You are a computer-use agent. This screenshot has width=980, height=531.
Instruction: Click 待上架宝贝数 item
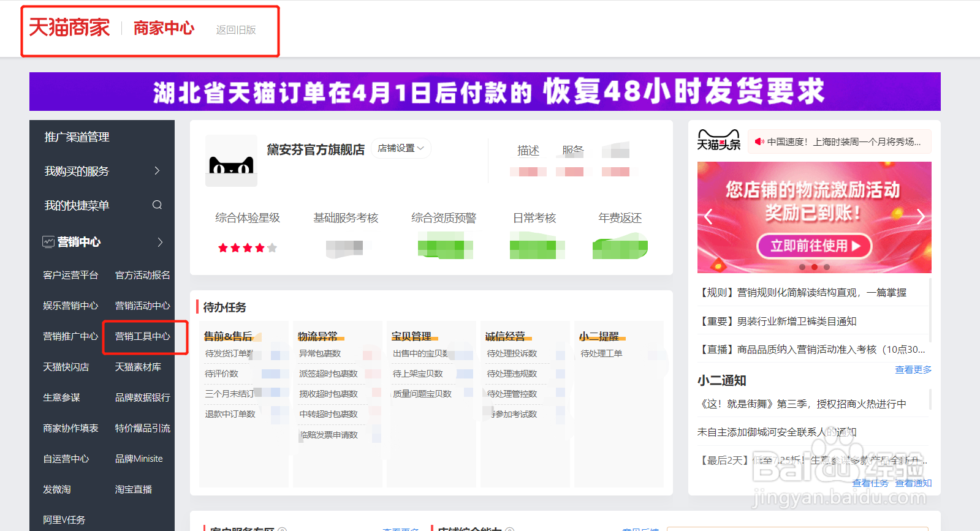417,374
